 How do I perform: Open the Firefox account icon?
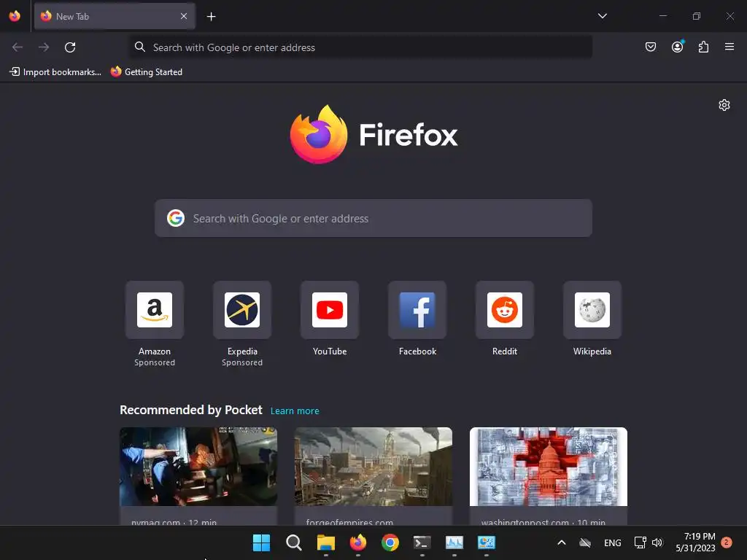point(678,47)
